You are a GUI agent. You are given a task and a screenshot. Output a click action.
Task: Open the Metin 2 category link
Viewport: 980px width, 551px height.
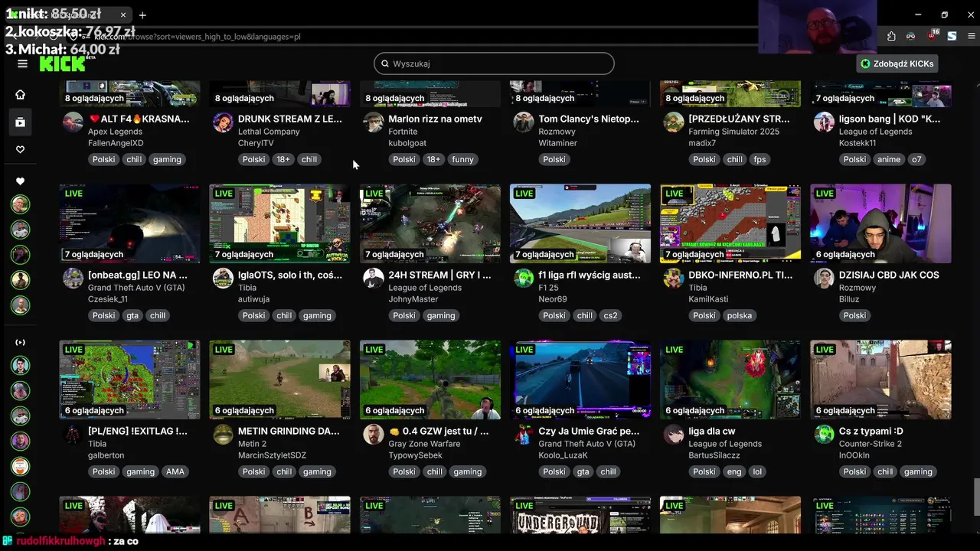click(x=252, y=444)
